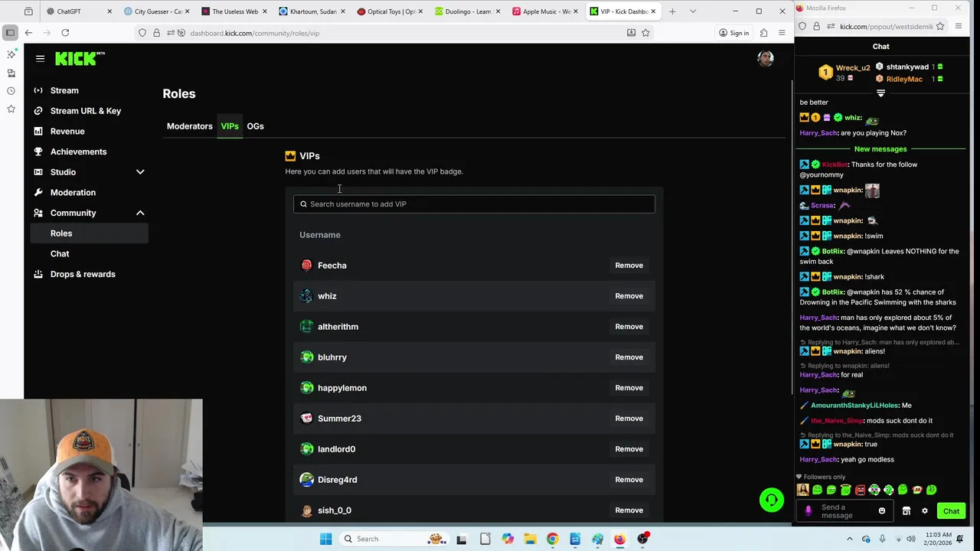Viewport: 980px width, 551px height.
Task: Switch to the OGs tab
Action: pyautogui.click(x=255, y=126)
